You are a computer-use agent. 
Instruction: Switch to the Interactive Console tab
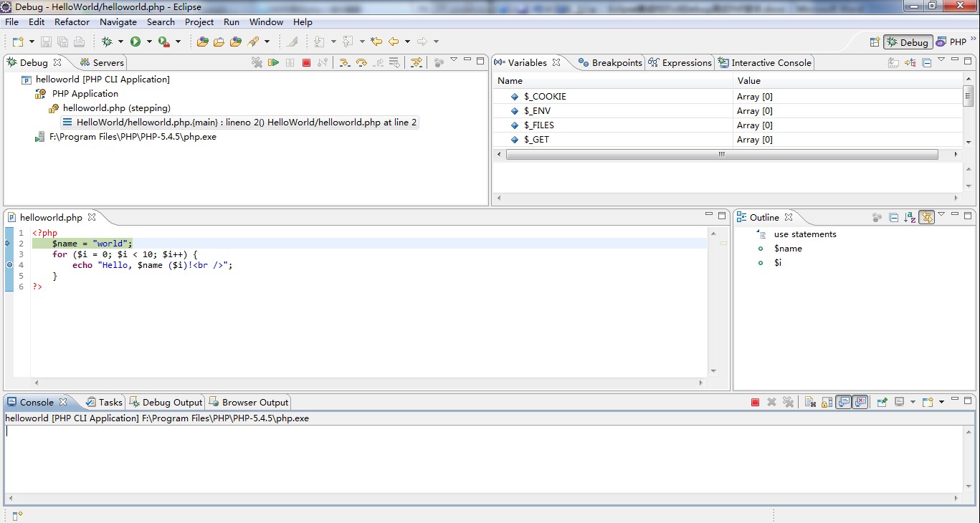tap(765, 63)
